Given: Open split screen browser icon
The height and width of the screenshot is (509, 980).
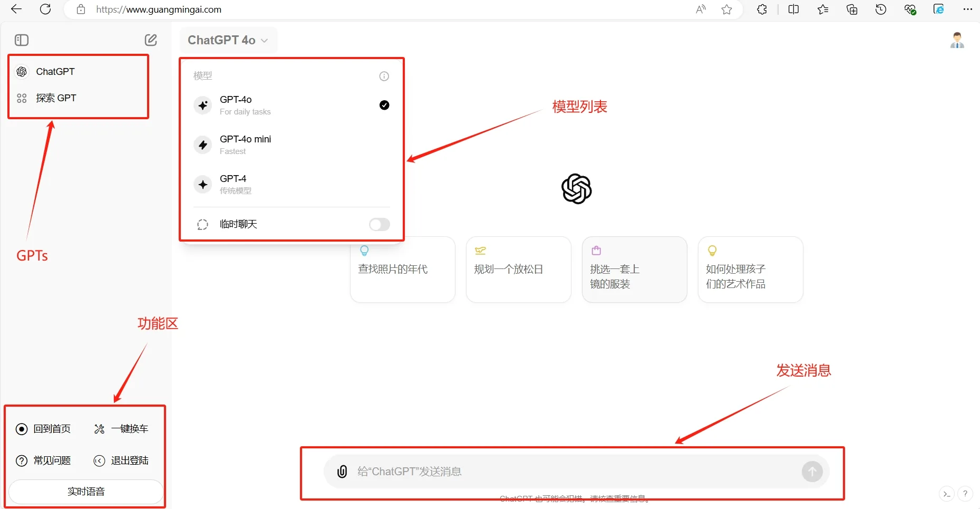Looking at the screenshot, I should (x=793, y=9).
